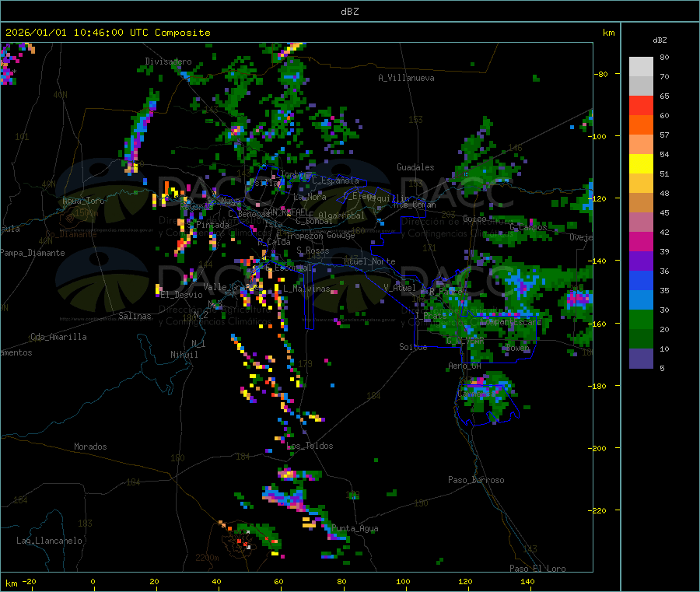The height and width of the screenshot is (592, 700).
Task: Select the Paso_El_Loro location label
Action: pos(537,569)
